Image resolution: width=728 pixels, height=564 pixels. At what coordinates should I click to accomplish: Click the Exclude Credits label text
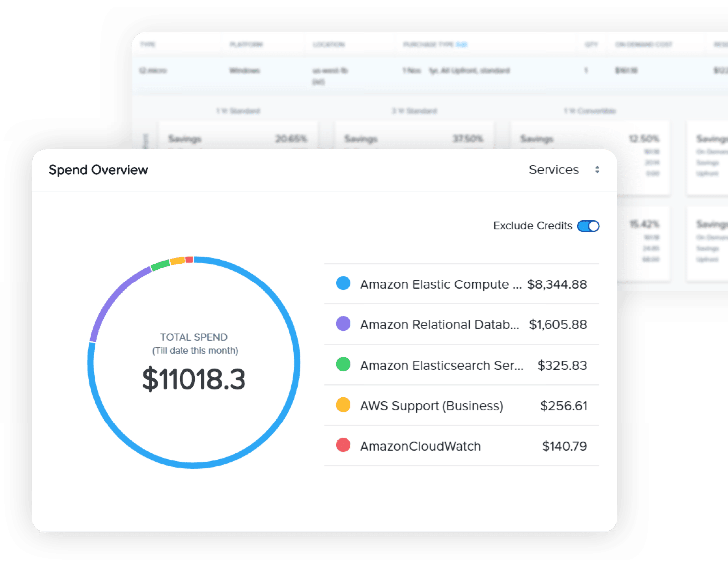coord(533,226)
